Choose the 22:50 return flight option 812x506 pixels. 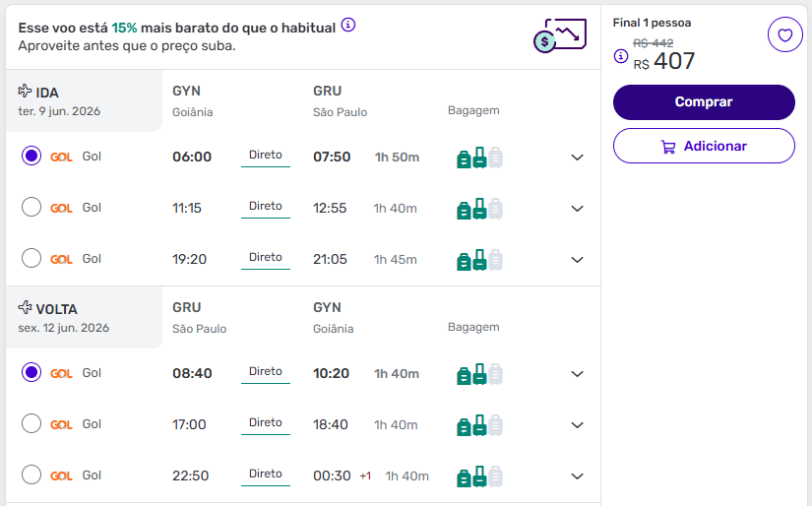[31, 474]
